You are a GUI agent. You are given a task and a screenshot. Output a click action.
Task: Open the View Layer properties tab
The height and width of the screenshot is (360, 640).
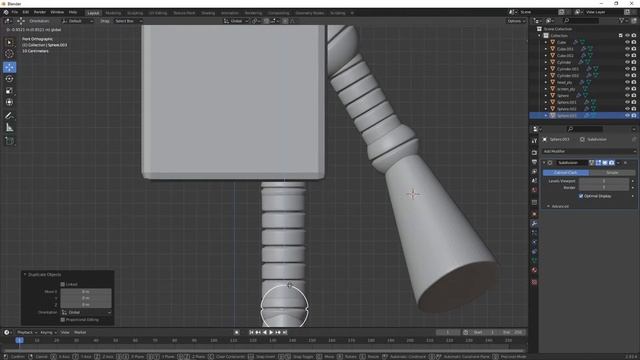(x=534, y=171)
